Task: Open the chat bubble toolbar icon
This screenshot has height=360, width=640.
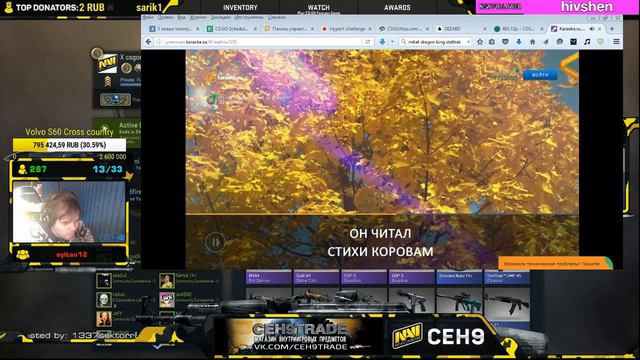Action: click(x=560, y=42)
